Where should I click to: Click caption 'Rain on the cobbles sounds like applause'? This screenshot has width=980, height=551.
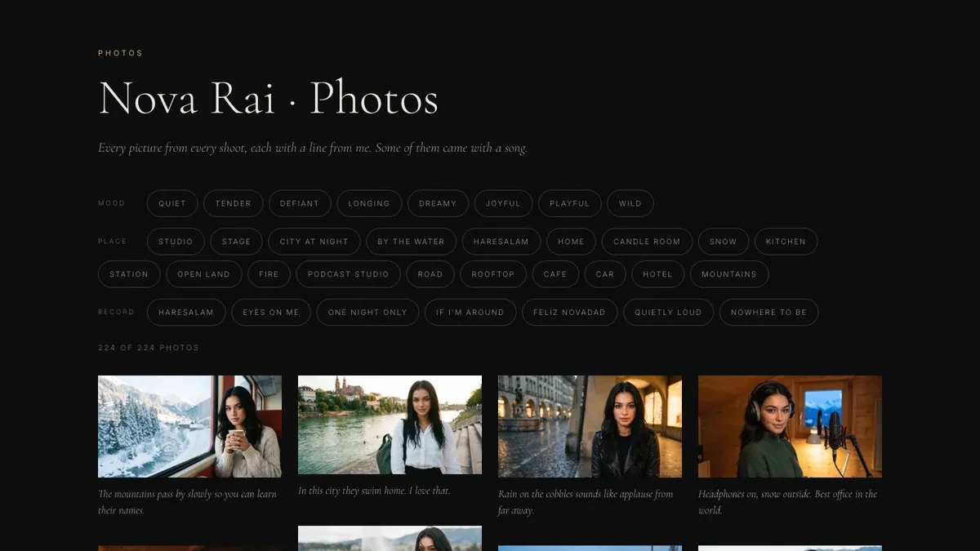pos(586,502)
